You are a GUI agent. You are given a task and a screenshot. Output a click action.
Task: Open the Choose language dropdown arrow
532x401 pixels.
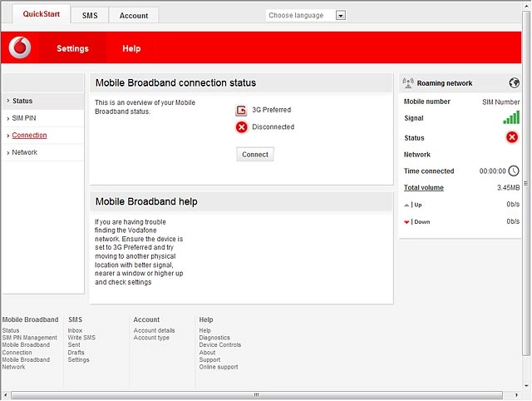(341, 15)
